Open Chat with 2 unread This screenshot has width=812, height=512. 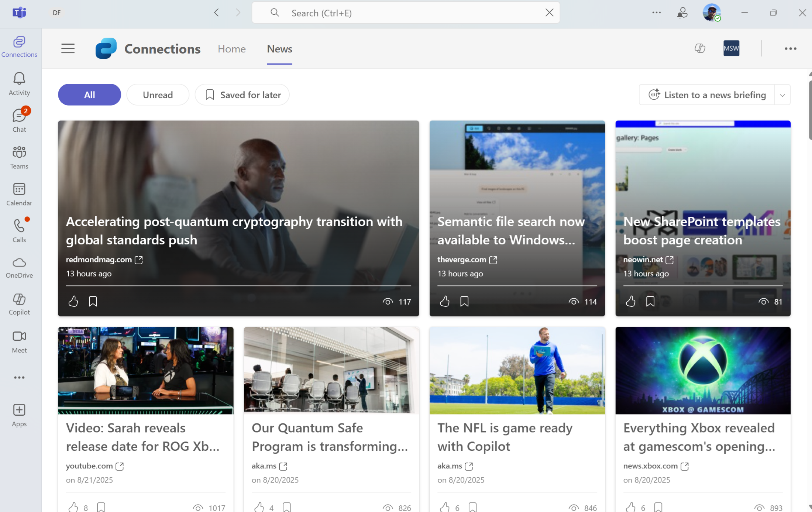pos(19,120)
